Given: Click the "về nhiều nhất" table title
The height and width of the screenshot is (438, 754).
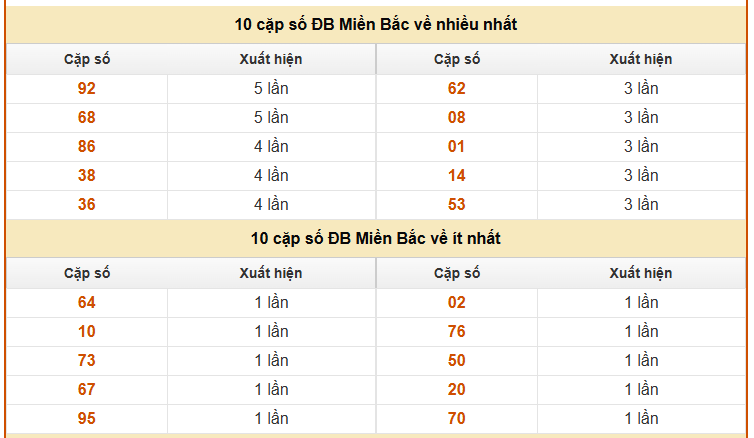Looking at the screenshot, I should [376, 24].
